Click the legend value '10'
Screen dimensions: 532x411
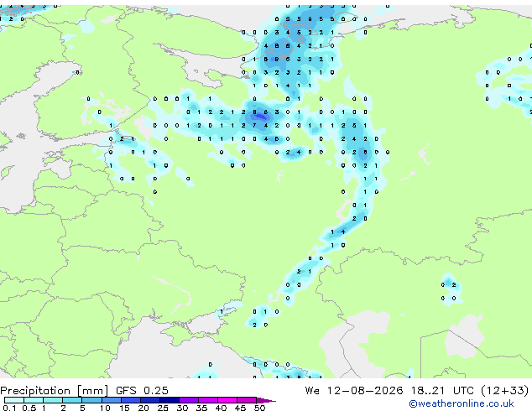click(105, 408)
